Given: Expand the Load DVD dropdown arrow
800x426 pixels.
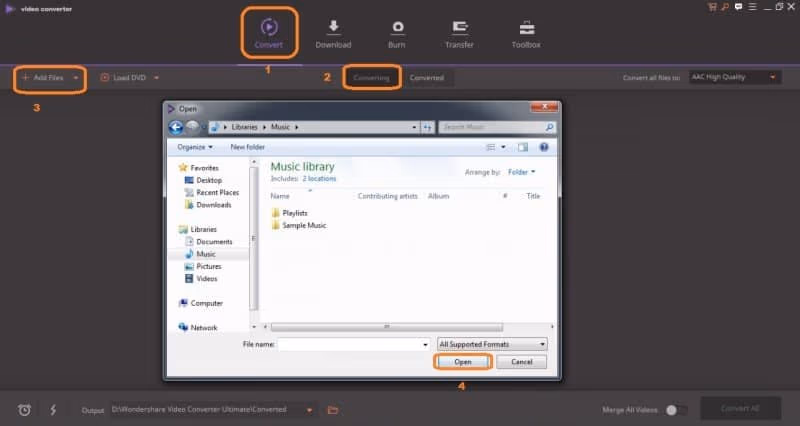Looking at the screenshot, I should [156, 78].
